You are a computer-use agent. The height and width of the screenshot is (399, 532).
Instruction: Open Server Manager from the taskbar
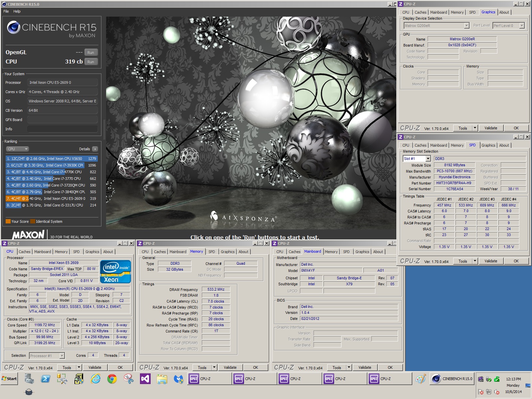(29, 378)
